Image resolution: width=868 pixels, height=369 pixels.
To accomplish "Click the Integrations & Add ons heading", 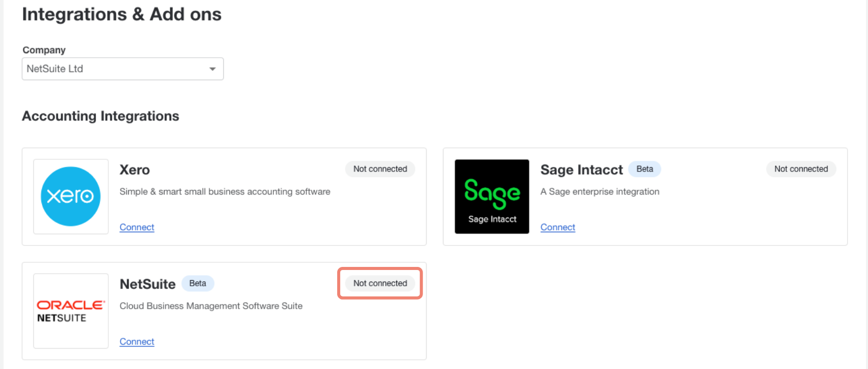I will (x=122, y=14).
